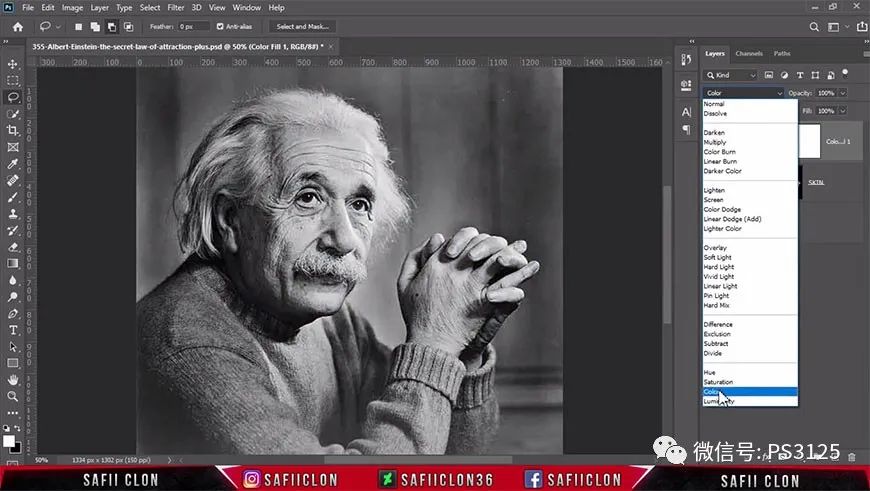Select the Zoom tool
The height and width of the screenshot is (491, 870).
(x=13, y=396)
